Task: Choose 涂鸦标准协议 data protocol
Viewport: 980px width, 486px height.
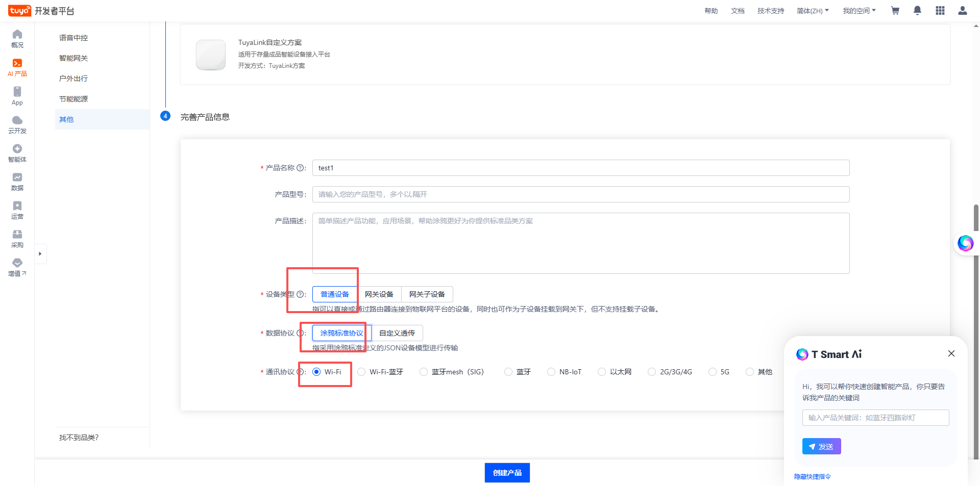Action: (x=342, y=333)
